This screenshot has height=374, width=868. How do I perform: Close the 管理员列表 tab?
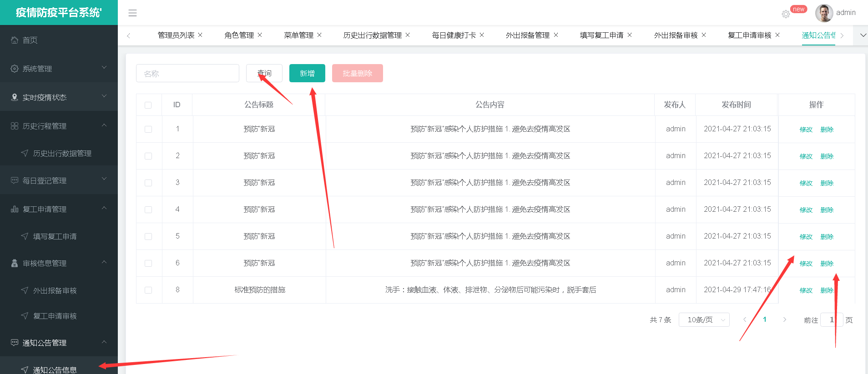click(x=200, y=35)
